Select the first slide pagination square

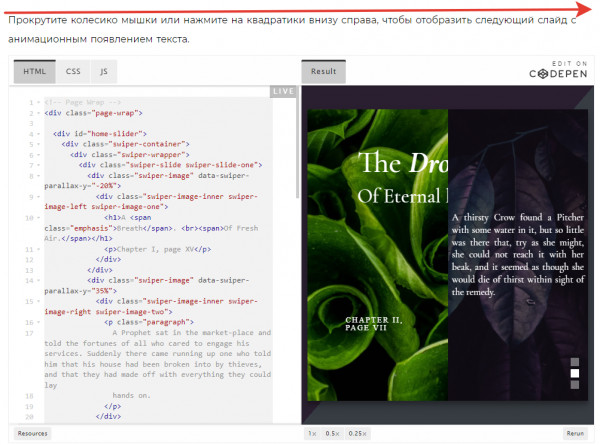pos(575,362)
